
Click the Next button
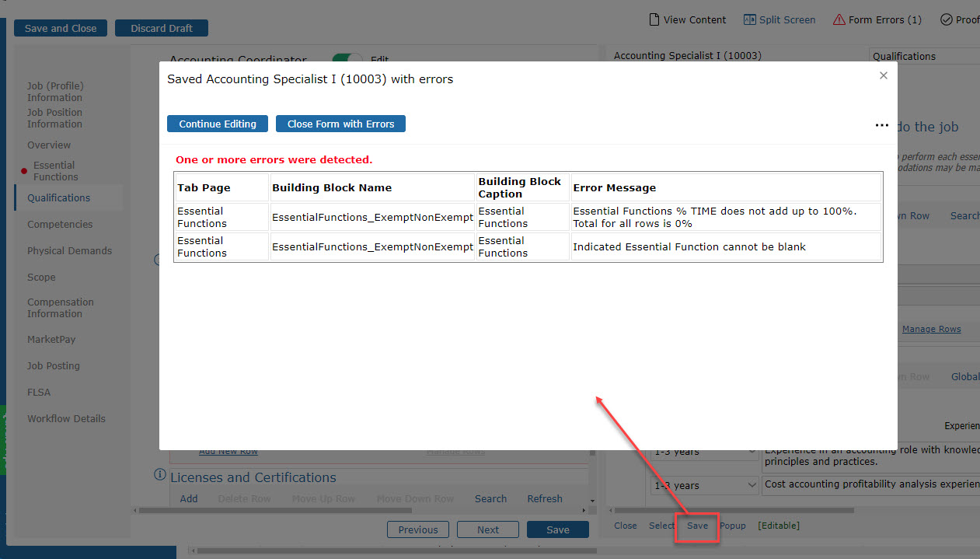[488, 529]
